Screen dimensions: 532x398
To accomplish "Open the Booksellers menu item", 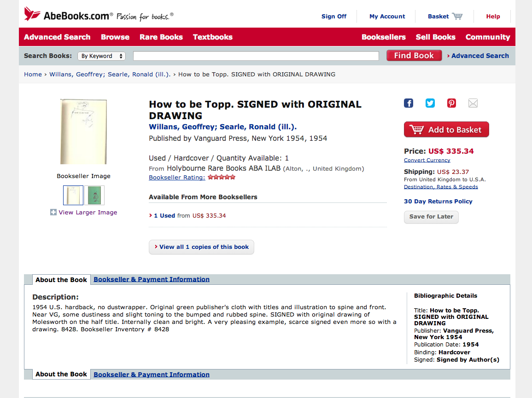I will 384,37.
